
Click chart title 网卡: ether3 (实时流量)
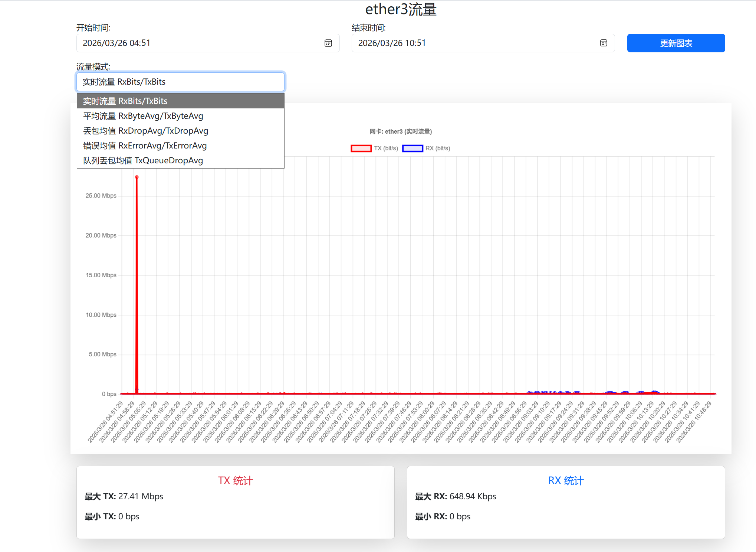(401, 131)
